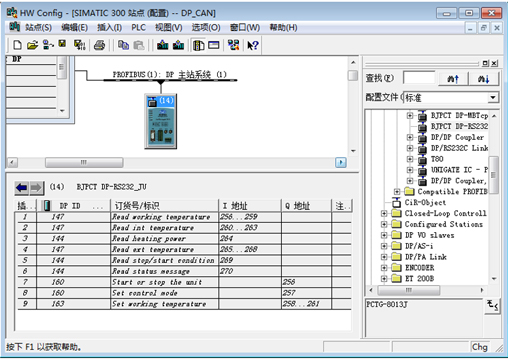Click the Download to module icon
508x362 pixels.
click(163, 45)
